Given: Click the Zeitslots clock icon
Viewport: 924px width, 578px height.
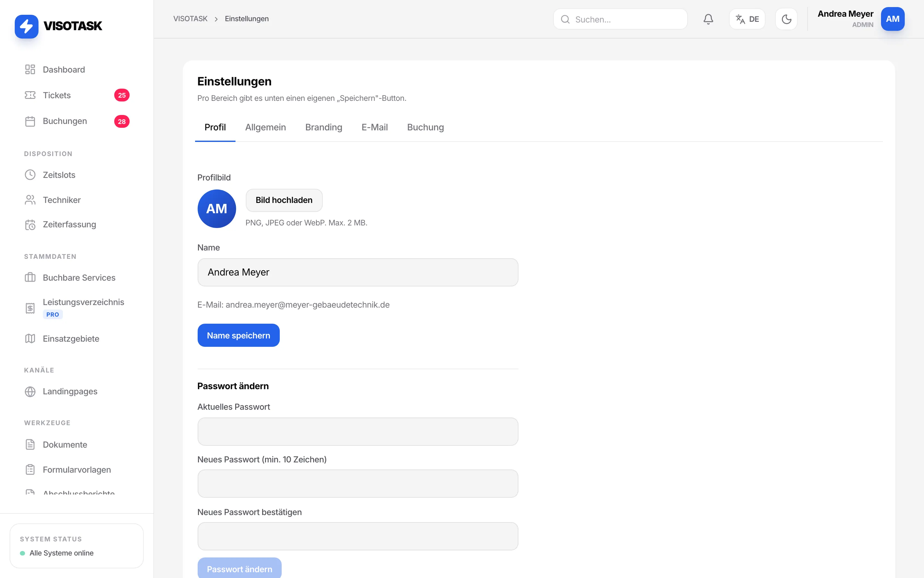Looking at the screenshot, I should [30, 175].
